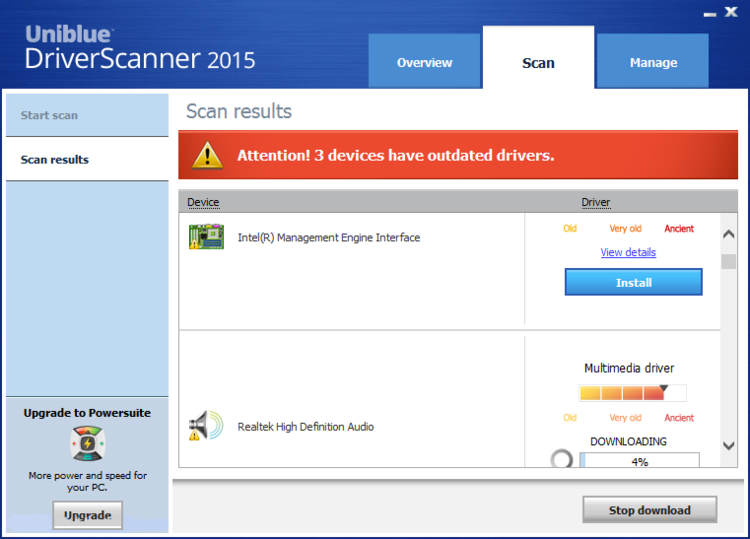Click the Realtek High Definition Audio text
Viewport: 750px width, 539px height.
306,426
